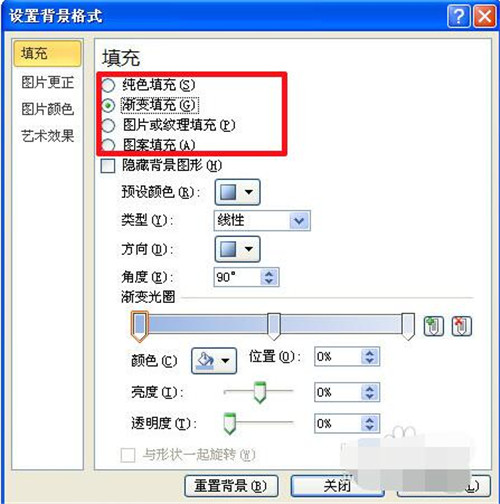Select 图片或纹理填充 radio option
500x504 pixels.
pyautogui.click(x=108, y=126)
